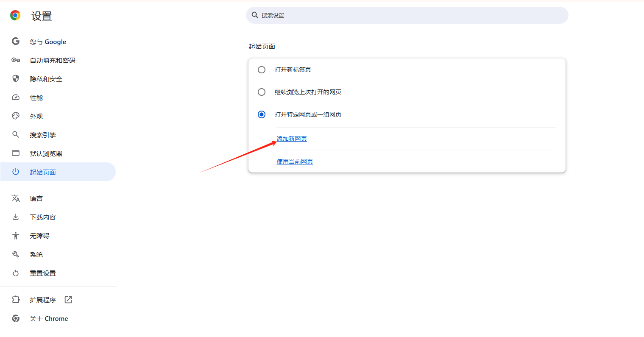The image size is (644, 337).
Task: Click the translate icon for language
Action: point(16,198)
